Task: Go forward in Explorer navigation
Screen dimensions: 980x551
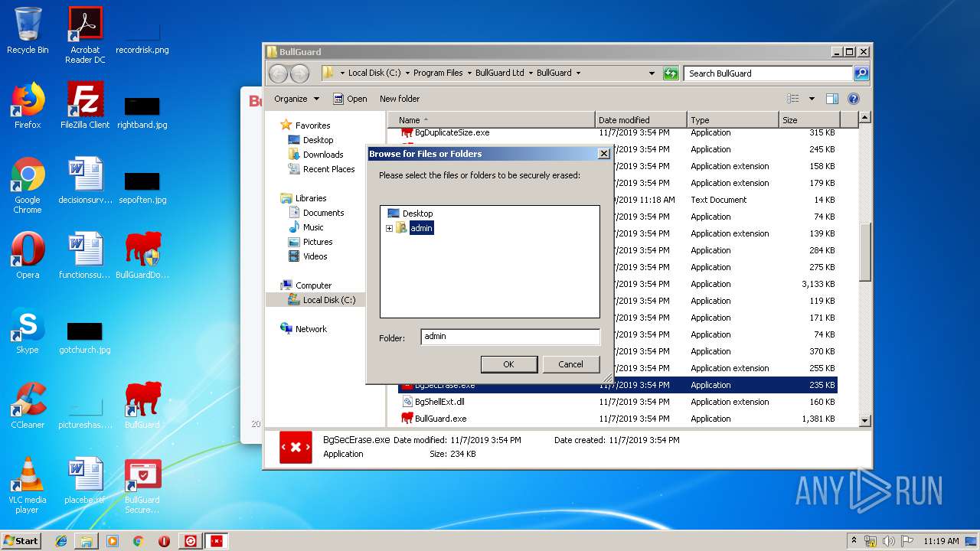Action: [299, 73]
